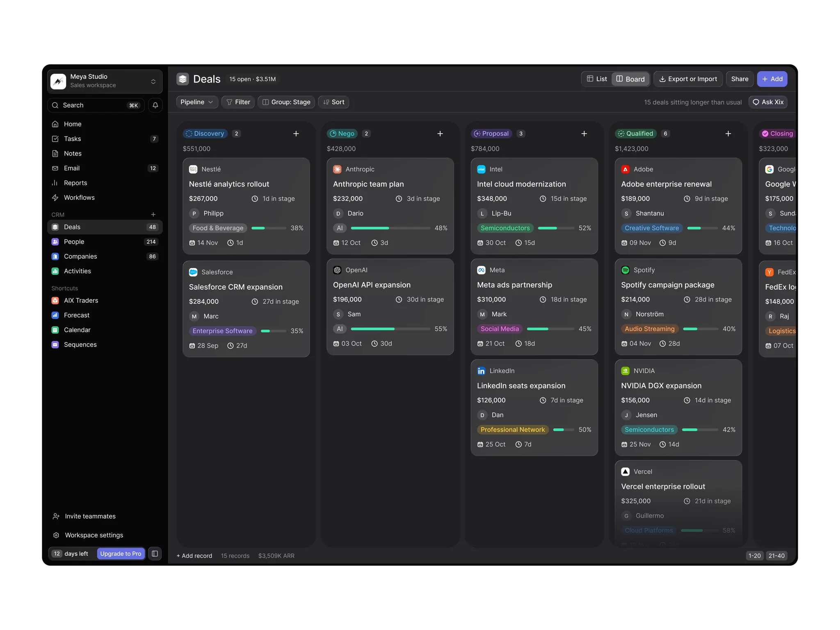
Task: Open the People section
Action: (x=105, y=242)
